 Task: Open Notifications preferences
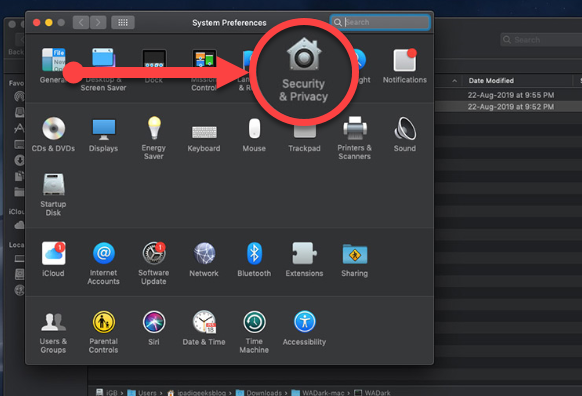(x=405, y=66)
